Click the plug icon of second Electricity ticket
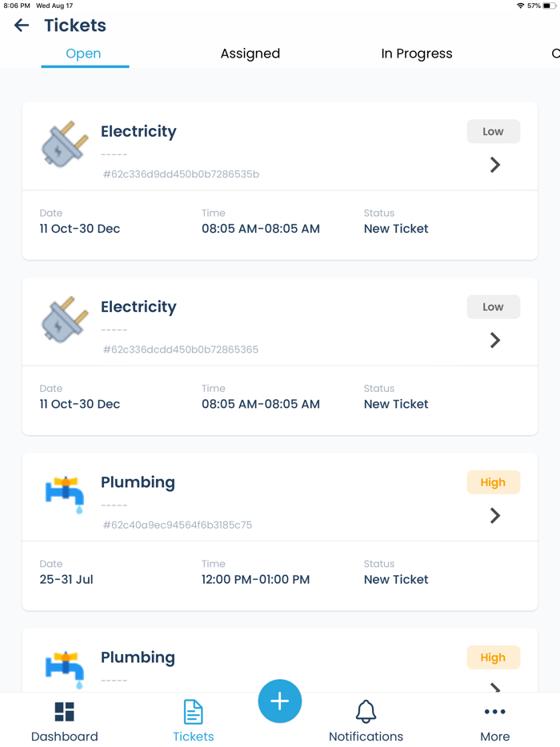Image resolution: width=560 pixels, height=747 pixels. (65, 319)
